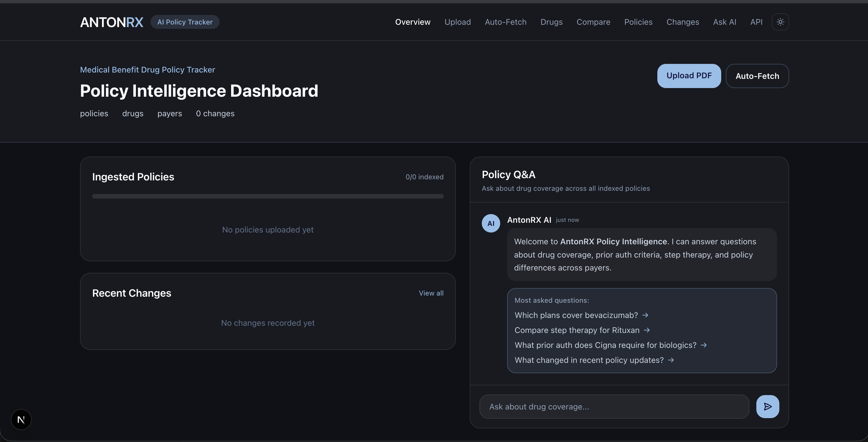This screenshot has width=868, height=442.
Task: Open View all recent changes
Action: point(431,293)
